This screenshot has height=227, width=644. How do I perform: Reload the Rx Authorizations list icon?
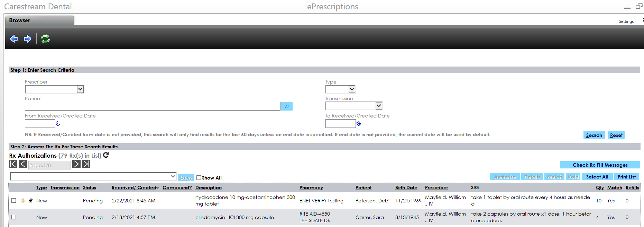106,155
